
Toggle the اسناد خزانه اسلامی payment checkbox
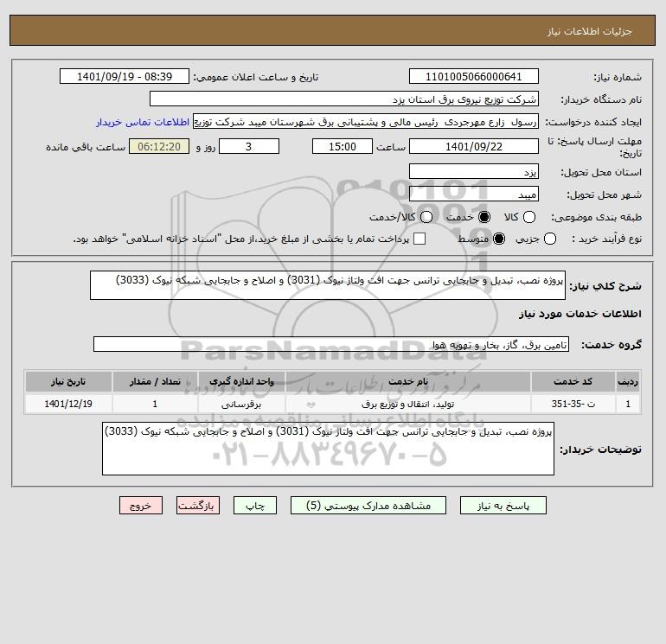click(x=419, y=239)
